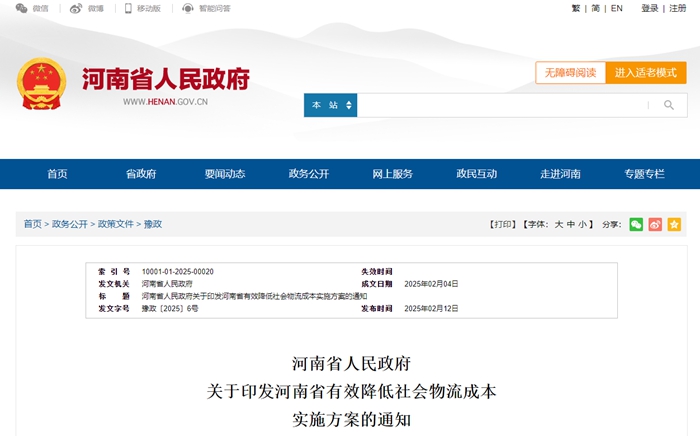The width and height of the screenshot is (700, 436).
Task: Click the 政策文件 breadcrumb link
Action: (116, 224)
